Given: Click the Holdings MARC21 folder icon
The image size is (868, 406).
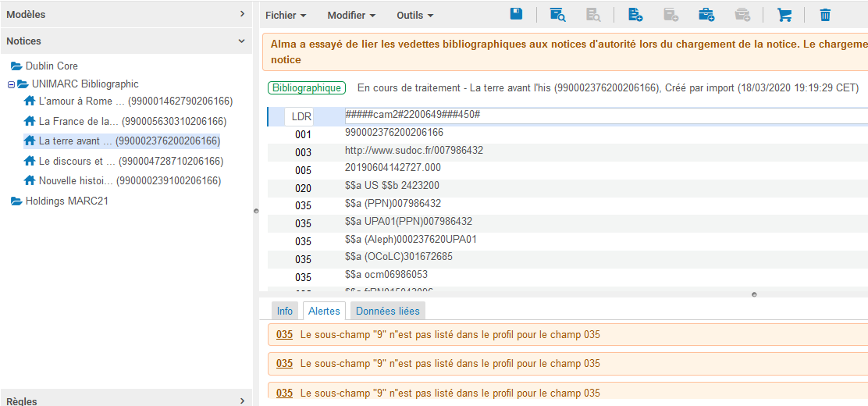Looking at the screenshot, I should pos(16,201).
